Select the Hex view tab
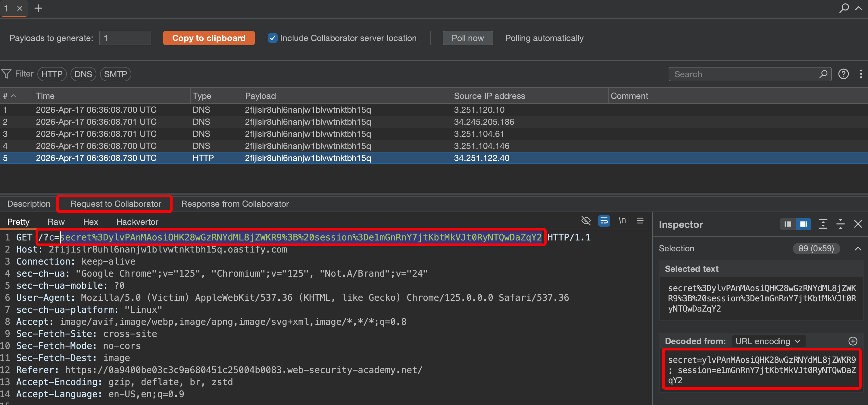This screenshot has height=405, width=868. 90,222
